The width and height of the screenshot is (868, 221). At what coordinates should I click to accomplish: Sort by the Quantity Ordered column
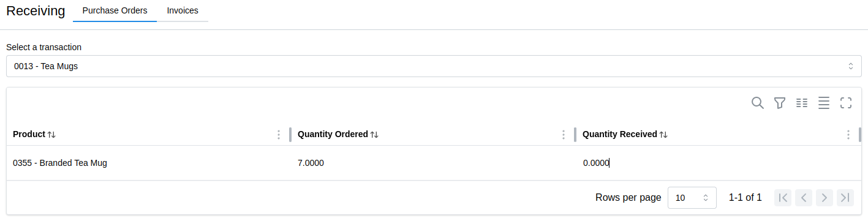pyautogui.click(x=374, y=135)
